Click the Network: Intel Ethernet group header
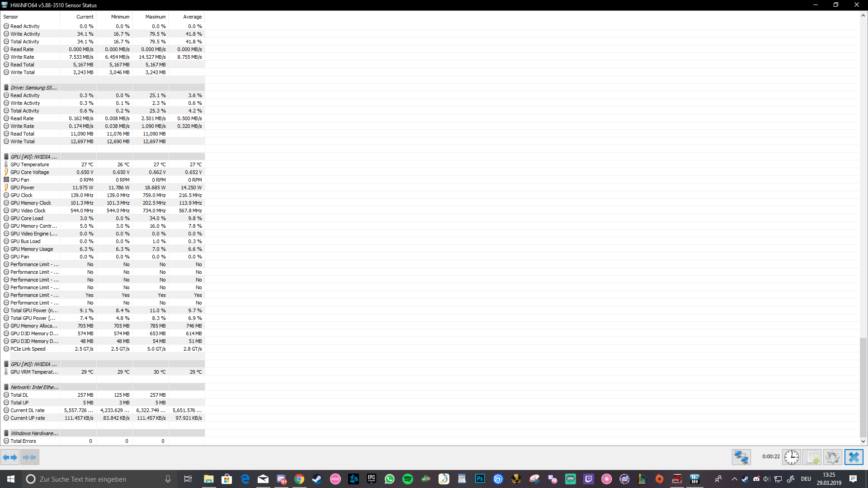Image resolution: width=868 pixels, height=488 pixels. [x=35, y=387]
